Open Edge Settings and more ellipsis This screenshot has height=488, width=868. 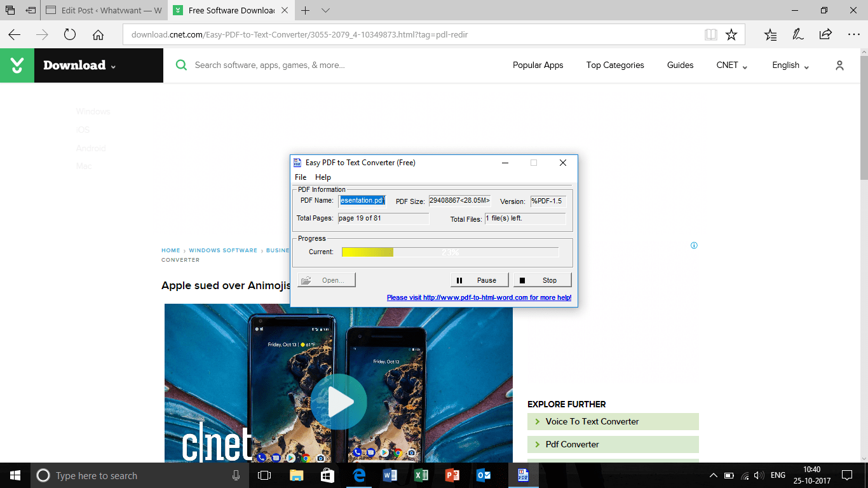[x=853, y=35]
